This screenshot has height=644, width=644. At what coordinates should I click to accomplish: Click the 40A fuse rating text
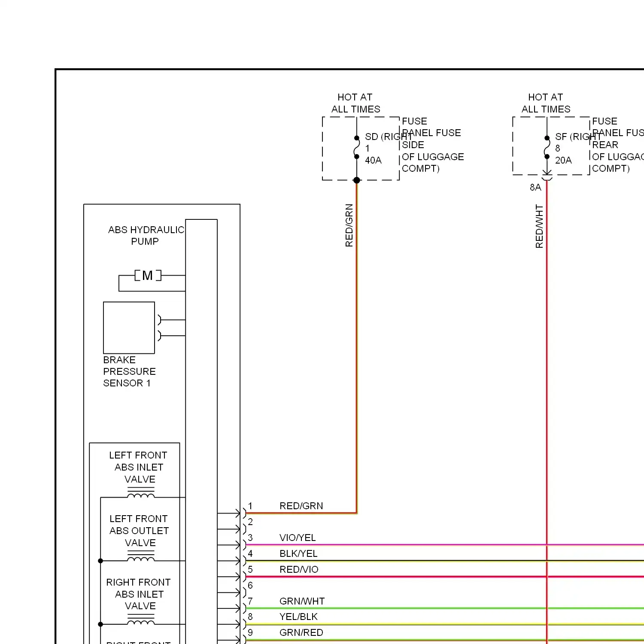[373, 160]
